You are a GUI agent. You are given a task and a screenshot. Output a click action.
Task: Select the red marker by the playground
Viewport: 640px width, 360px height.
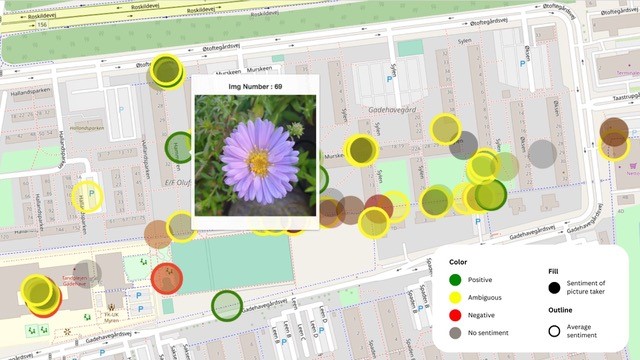point(167,278)
